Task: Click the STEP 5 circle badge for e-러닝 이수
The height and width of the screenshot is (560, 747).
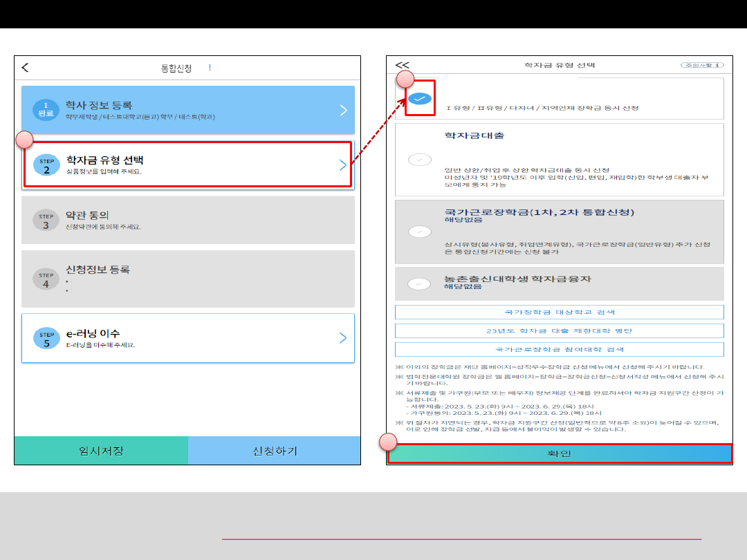Action: point(46,338)
